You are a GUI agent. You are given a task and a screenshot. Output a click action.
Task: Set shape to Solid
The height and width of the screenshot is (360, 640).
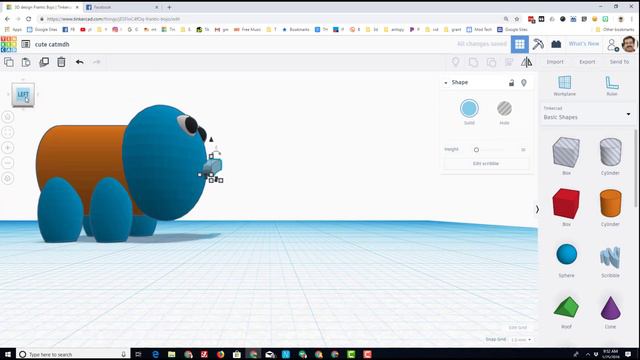(469, 109)
